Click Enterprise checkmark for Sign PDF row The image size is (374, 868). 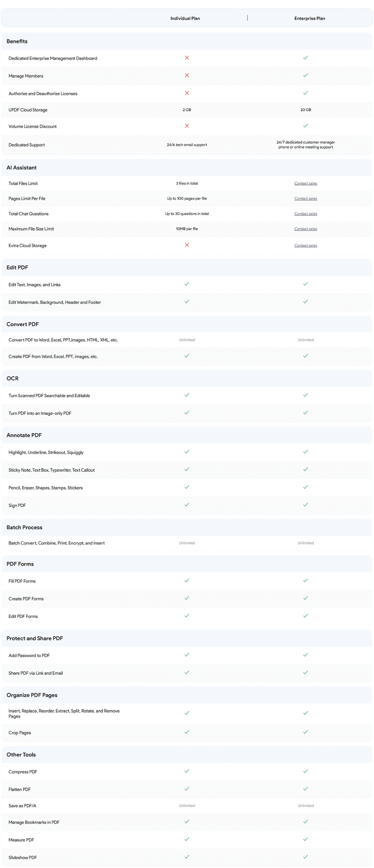306,505
